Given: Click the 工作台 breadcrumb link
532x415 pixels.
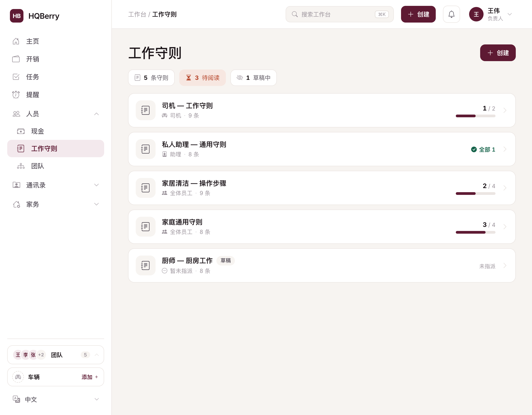Looking at the screenshot, I should point(137,14).
